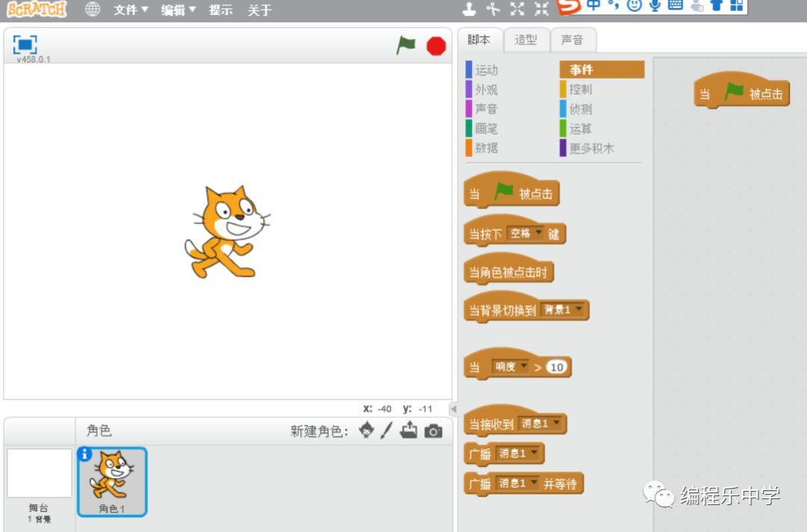Open 消息1 dropdown in 当接收到 block
The image size is (807, 532).
tap(540, 424)
